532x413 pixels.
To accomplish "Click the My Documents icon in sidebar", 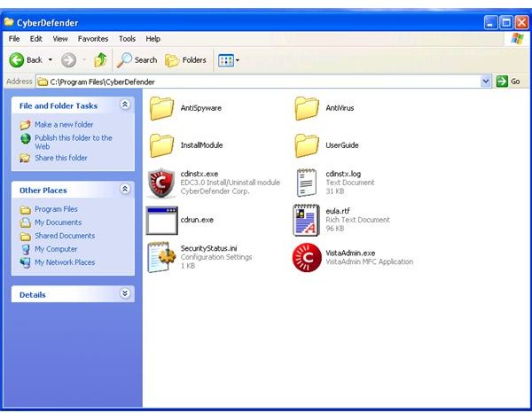I will coord(26,222).
